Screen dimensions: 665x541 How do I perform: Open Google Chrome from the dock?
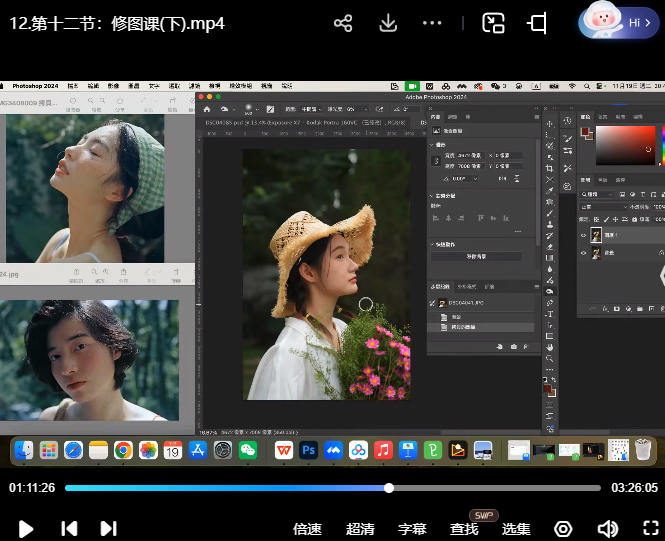[123, 451]
